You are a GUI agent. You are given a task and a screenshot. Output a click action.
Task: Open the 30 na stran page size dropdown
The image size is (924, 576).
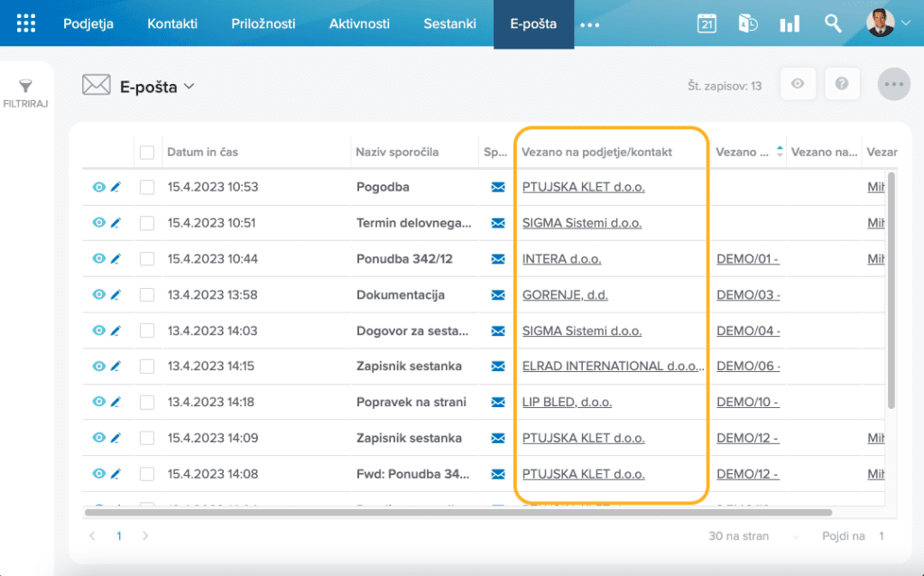click(753, 536)
